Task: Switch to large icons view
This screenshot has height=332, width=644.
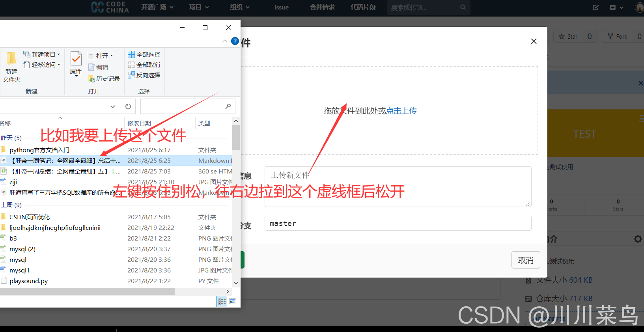Action: pos(233,301)
